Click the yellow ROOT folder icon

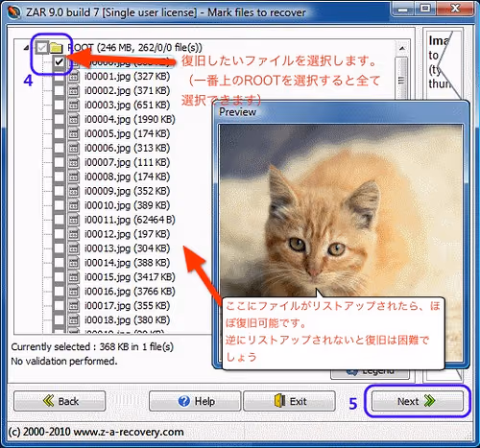pyautogui.click(x=57, y=48)
